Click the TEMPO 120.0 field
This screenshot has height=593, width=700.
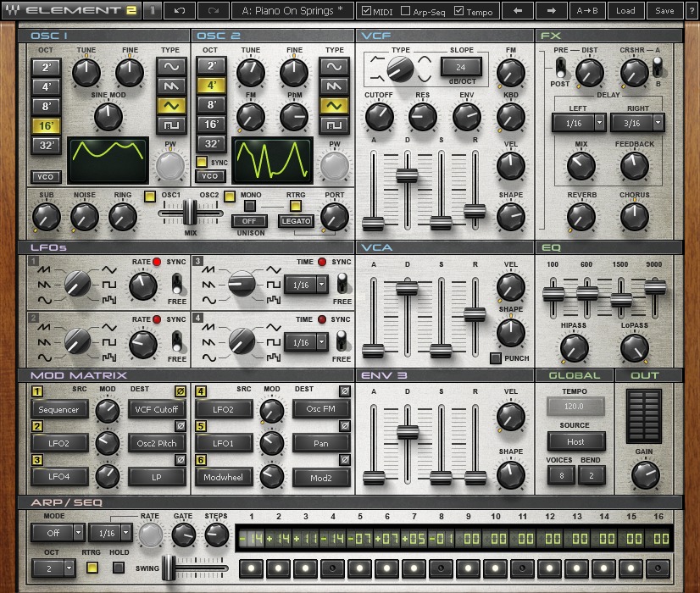(x=575, y=407)
